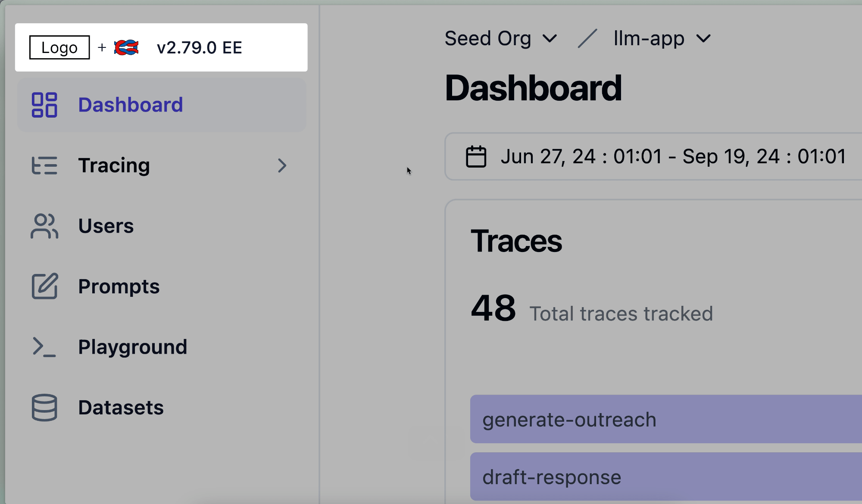Open the date range picker
The image size is (862, 504).
[672, 156]
